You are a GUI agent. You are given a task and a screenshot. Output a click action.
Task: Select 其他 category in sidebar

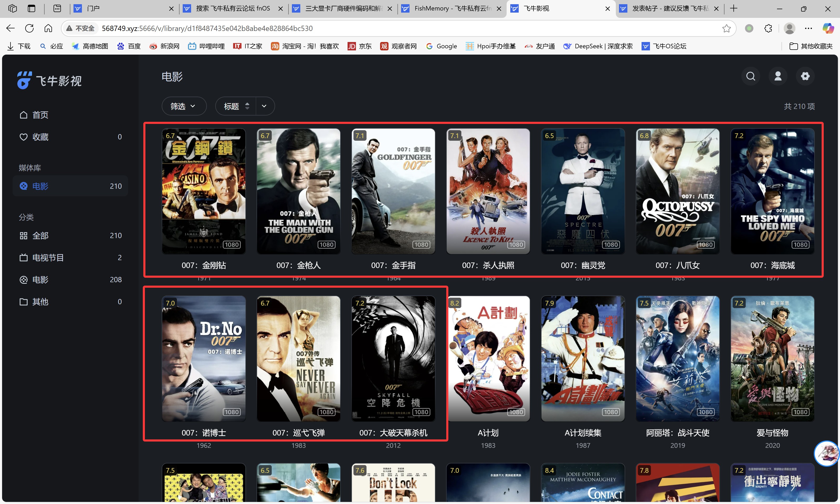[70, 302]
